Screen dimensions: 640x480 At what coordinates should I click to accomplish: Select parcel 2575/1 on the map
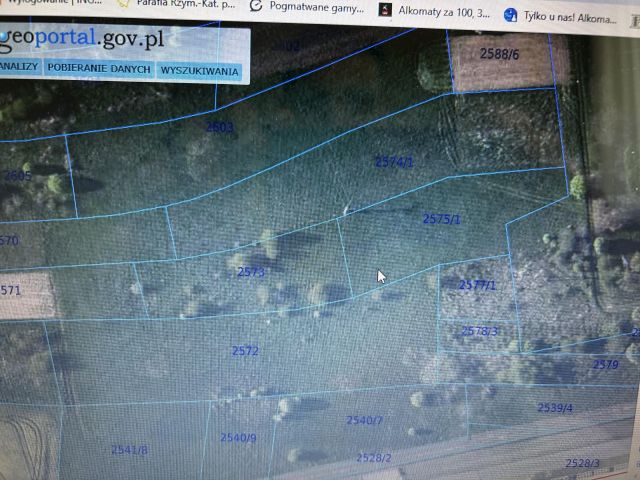click(x=441, y=219)
